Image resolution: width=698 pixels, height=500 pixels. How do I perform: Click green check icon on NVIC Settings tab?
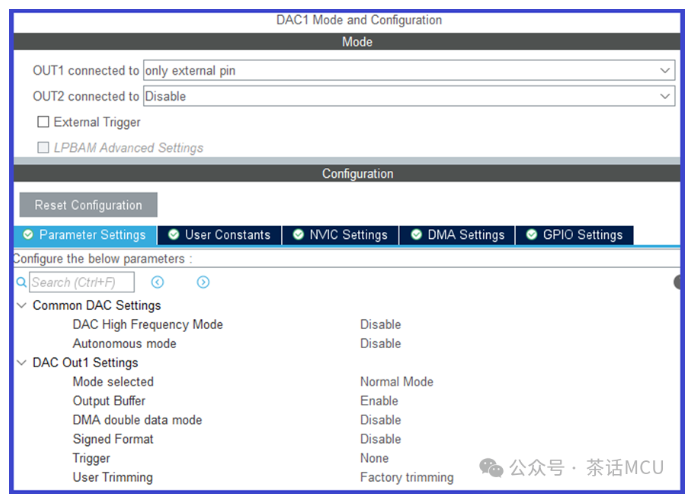(298, 235)
